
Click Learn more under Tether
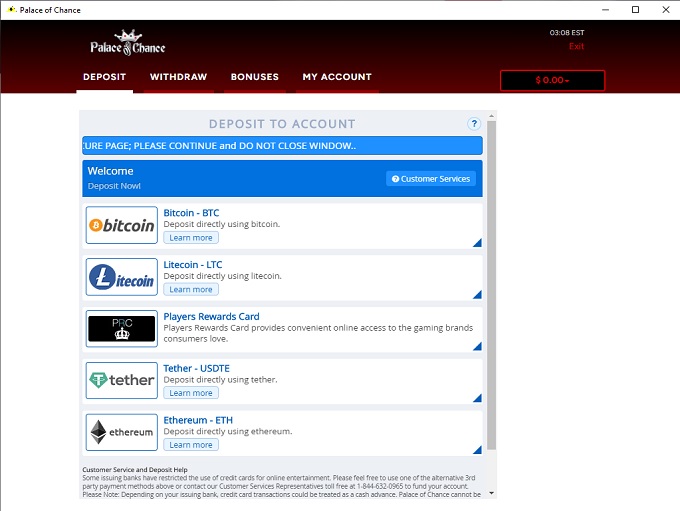pyautogui.click(x=190, y=393)
